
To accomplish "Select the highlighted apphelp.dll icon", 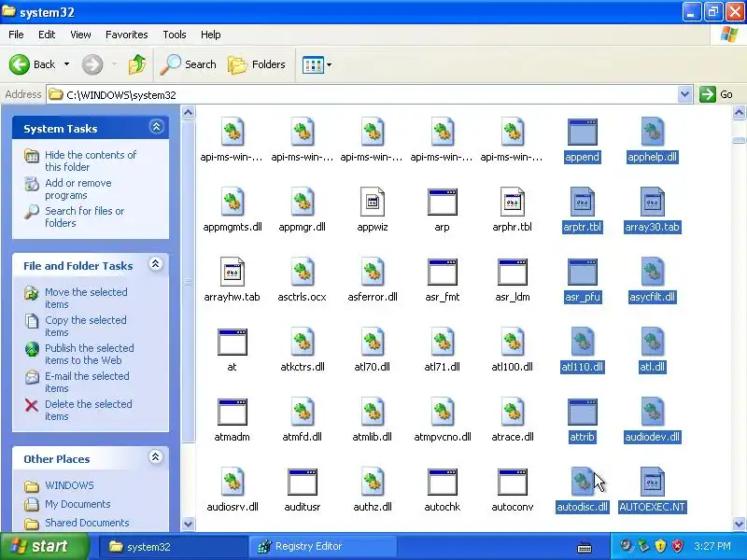I will click(x=652, y=132).
